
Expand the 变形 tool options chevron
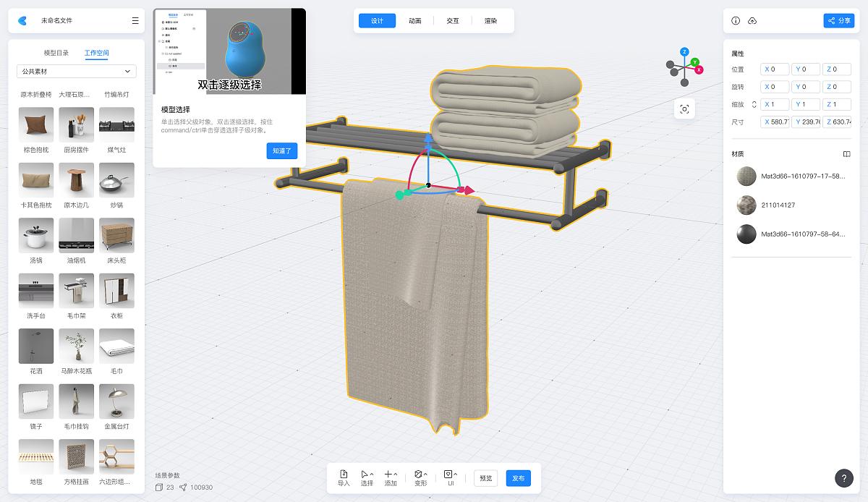[x=426, y=472]
